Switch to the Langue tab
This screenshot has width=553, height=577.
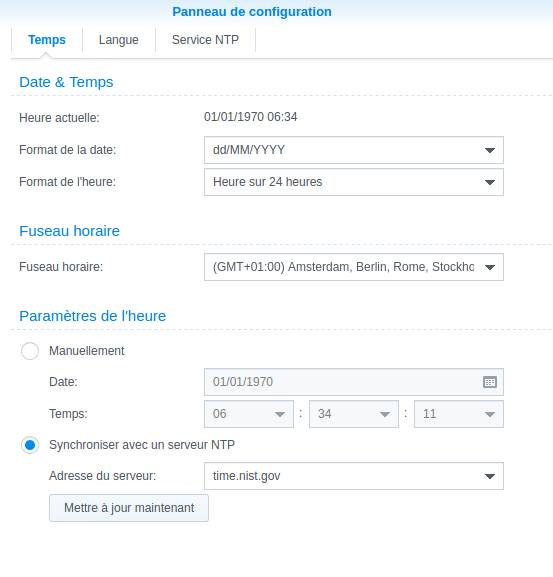pos(119,40)
